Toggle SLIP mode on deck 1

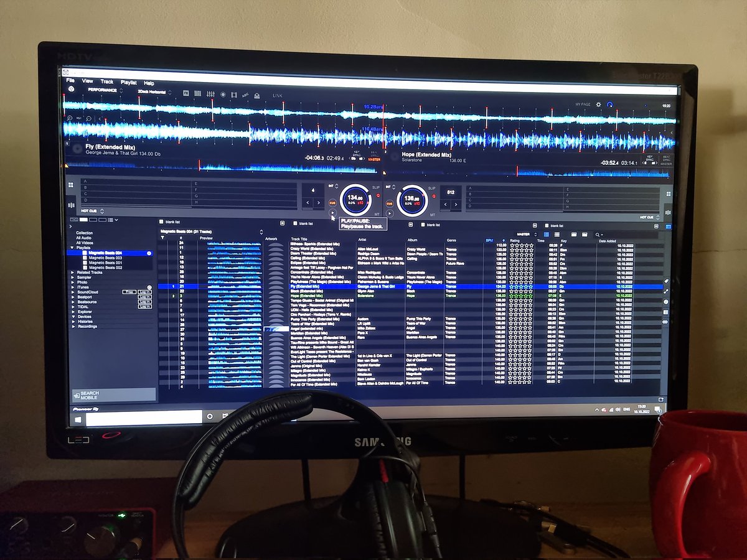pos(376,187)
